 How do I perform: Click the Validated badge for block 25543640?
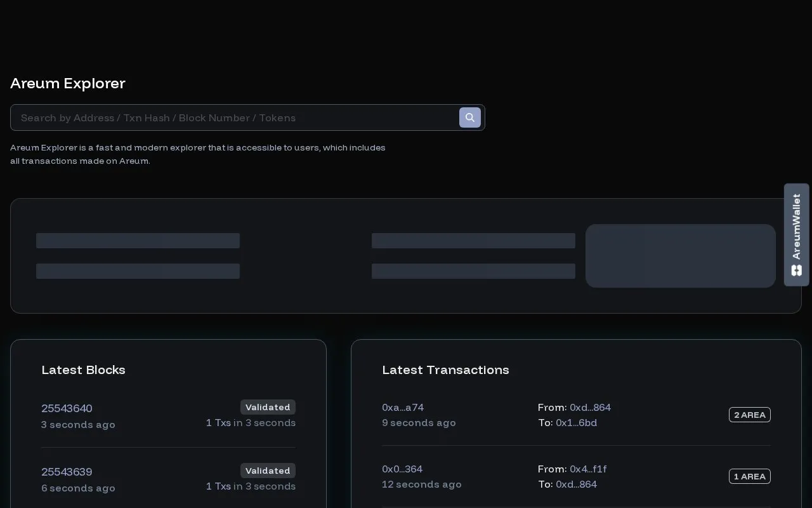(268, 407)
